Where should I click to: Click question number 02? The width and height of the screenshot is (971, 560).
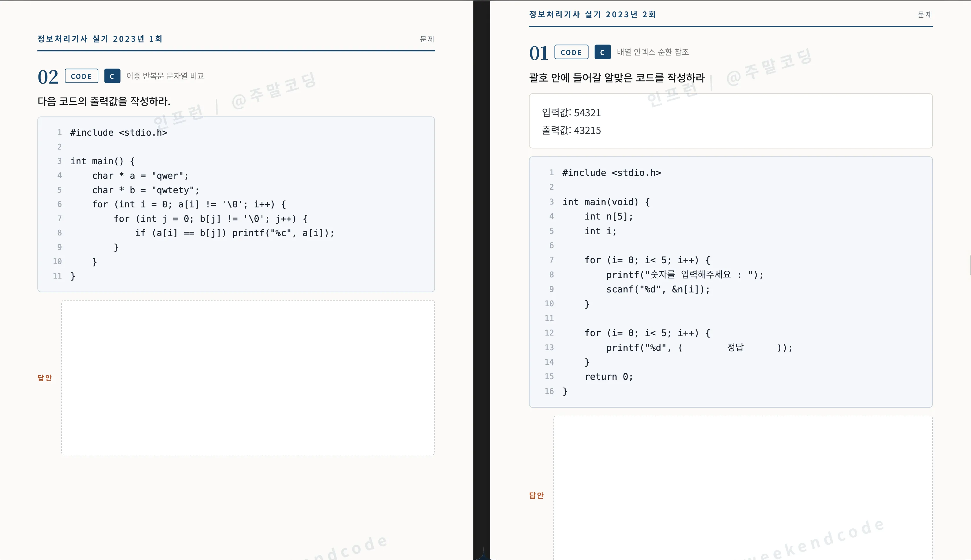pyautogui.click(x=48, y=77)
